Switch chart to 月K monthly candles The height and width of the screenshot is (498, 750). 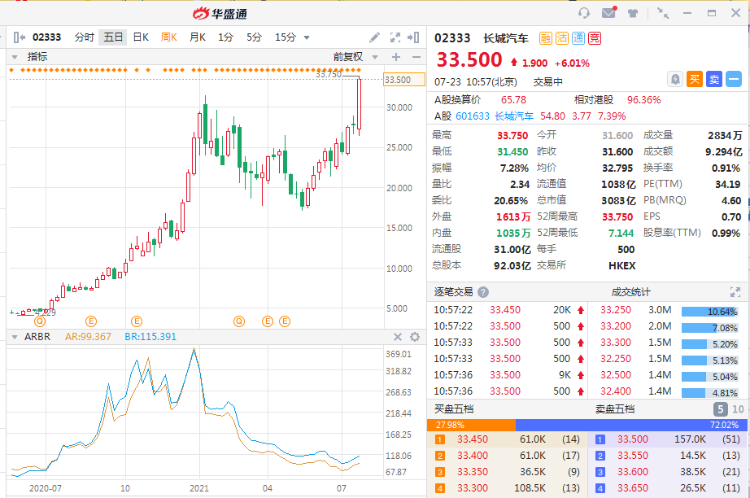click(x=197, y=37)
